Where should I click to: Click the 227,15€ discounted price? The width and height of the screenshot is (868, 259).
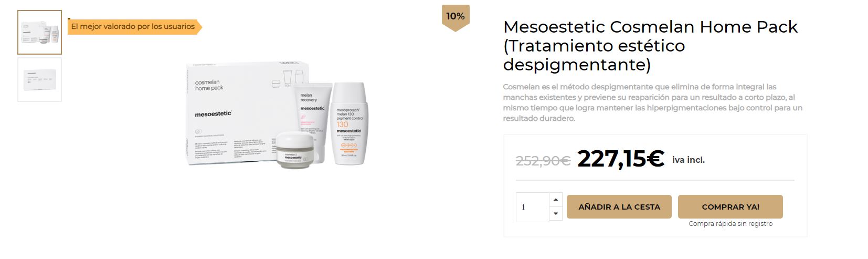620,158
